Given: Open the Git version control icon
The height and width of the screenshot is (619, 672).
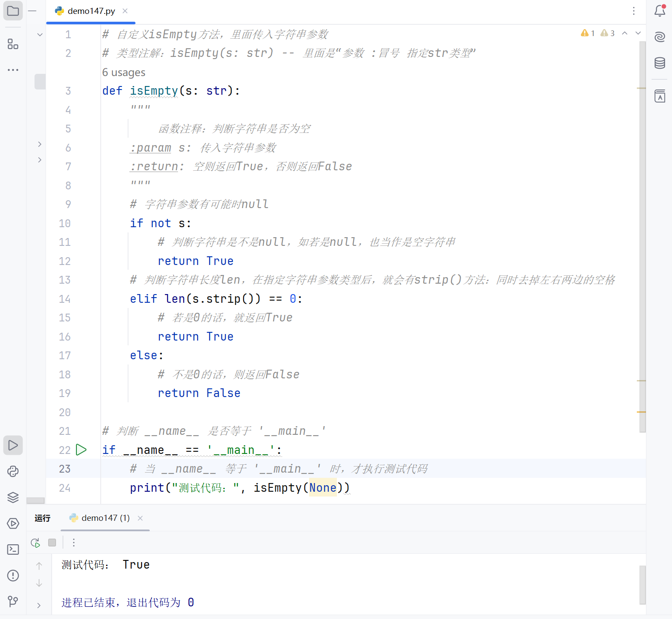Looking at the screenshot, I should click(x=13, y=602).
